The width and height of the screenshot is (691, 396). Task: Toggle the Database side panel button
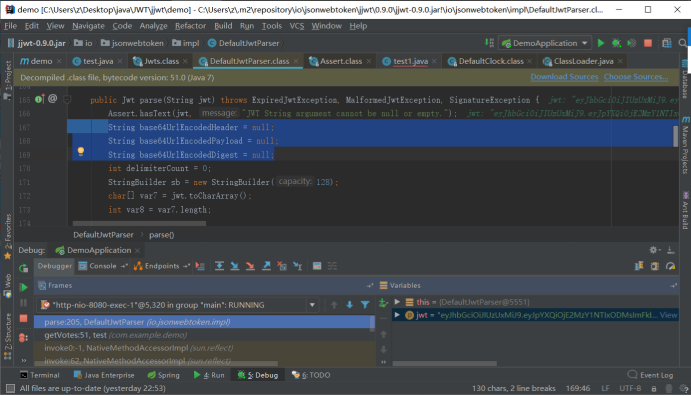685,79
